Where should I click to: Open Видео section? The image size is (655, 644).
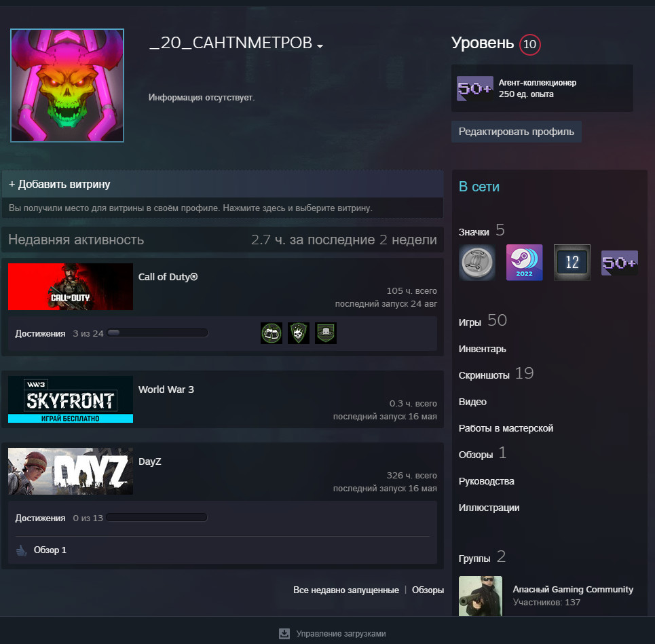(472, 402)
